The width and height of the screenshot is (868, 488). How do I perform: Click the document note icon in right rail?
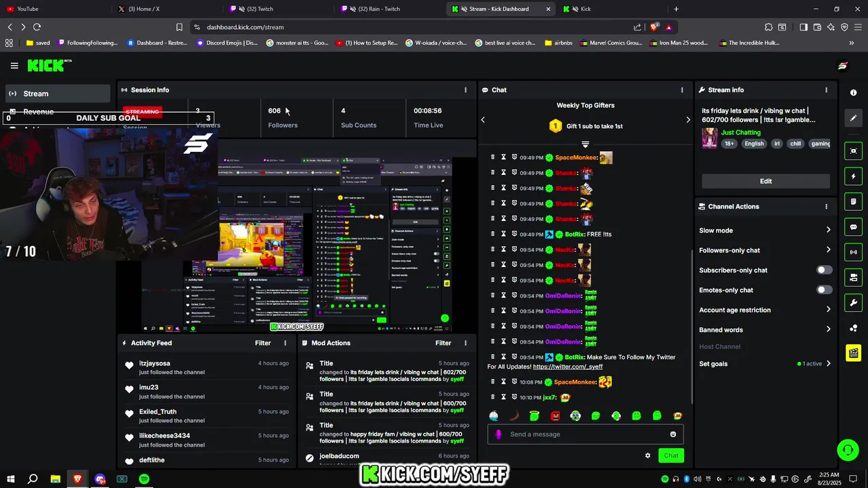(x=853, y=202)
